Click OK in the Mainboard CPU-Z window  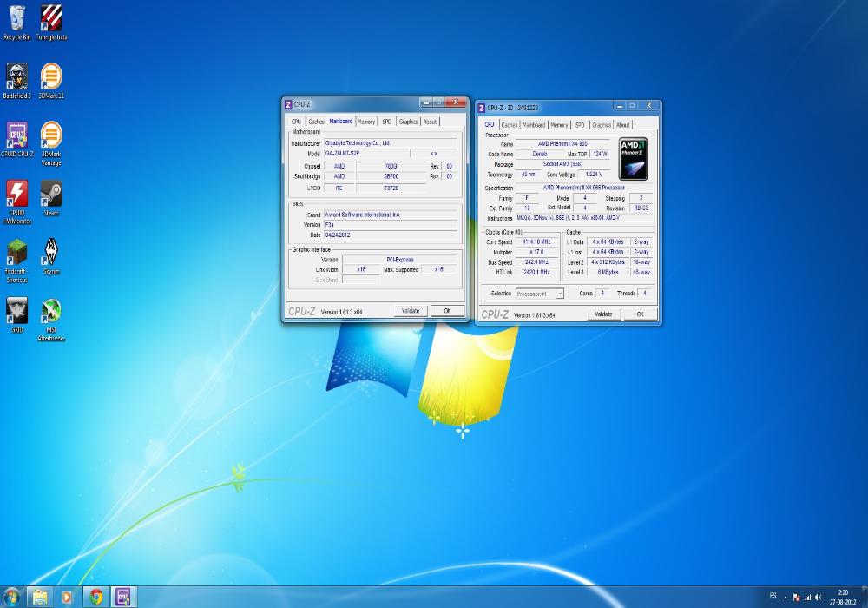[x=447, y=311]
